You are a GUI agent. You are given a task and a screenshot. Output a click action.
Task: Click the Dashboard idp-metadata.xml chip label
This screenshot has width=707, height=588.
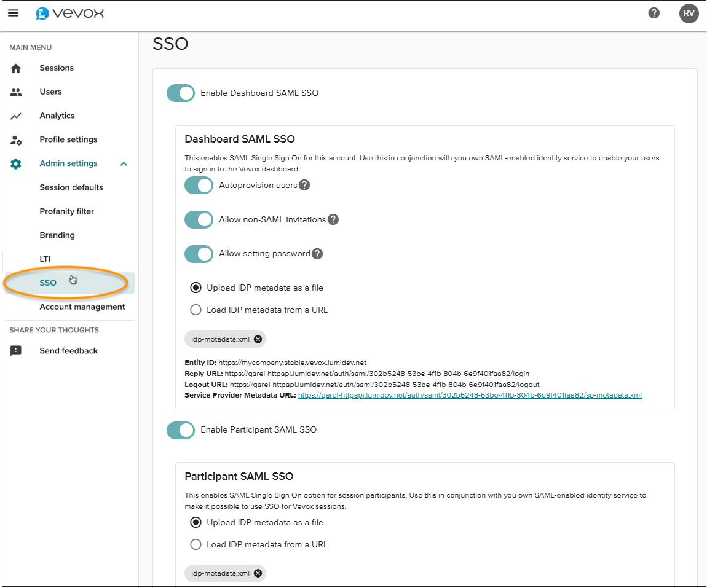(x=220, y=339)
